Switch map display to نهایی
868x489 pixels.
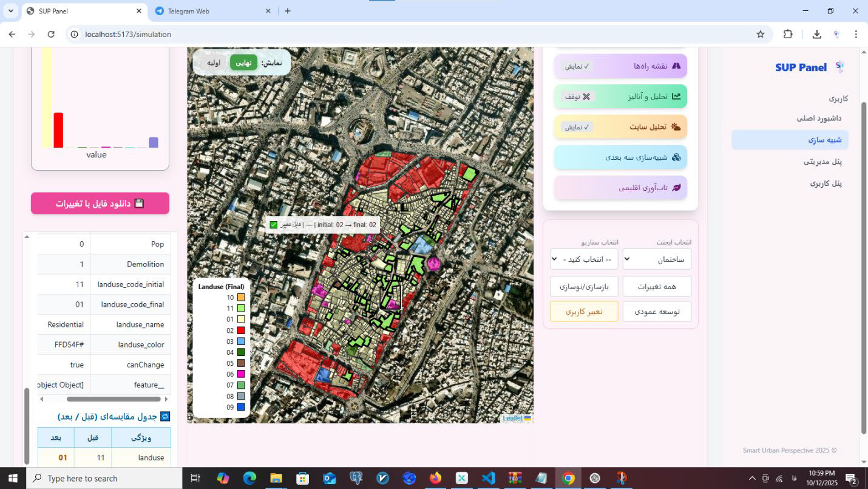(243, 63)
